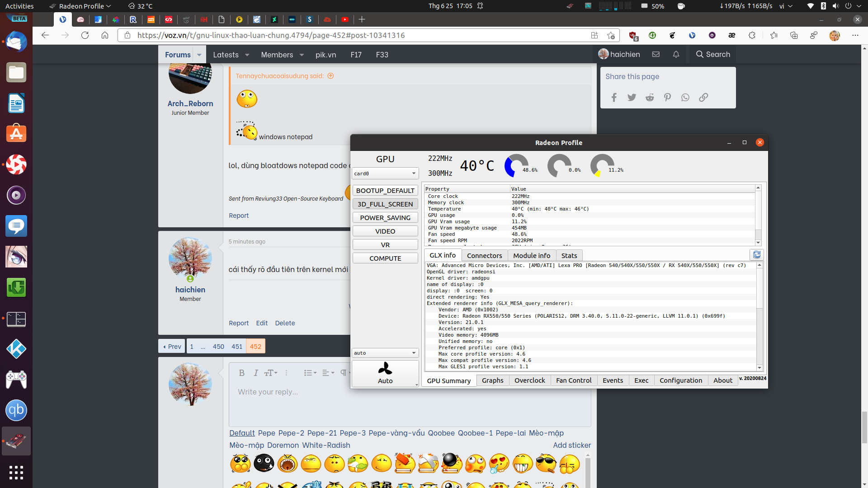
Task: Select the 3D_FULL_SCREEN power profile
Action: tap(385, 204)
